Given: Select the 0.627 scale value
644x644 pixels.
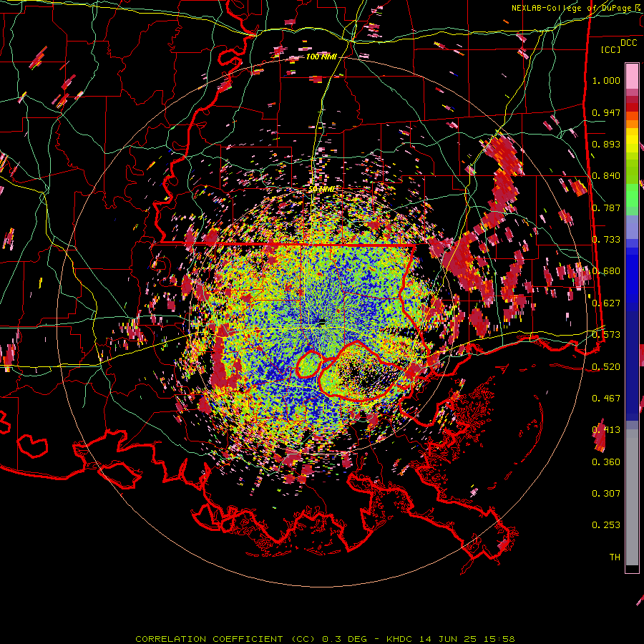Looking at the screenshot, I should pyautogui.click(x=606, y=303).
